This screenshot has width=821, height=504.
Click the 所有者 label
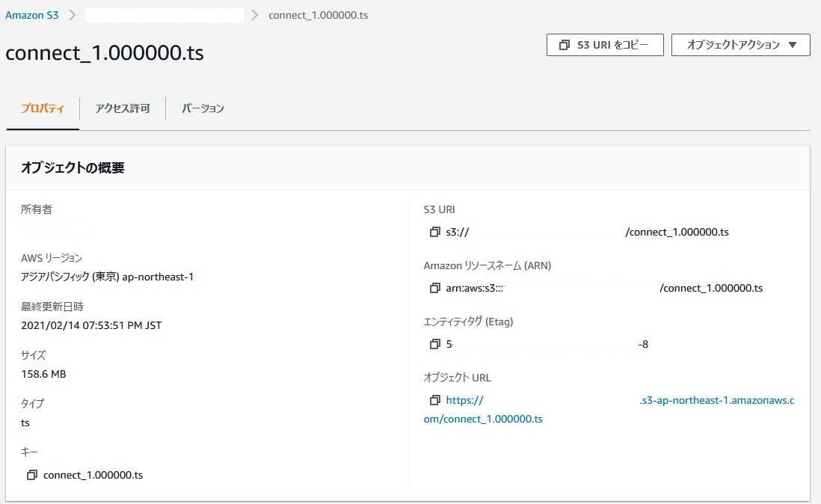(x=37, y=209)
